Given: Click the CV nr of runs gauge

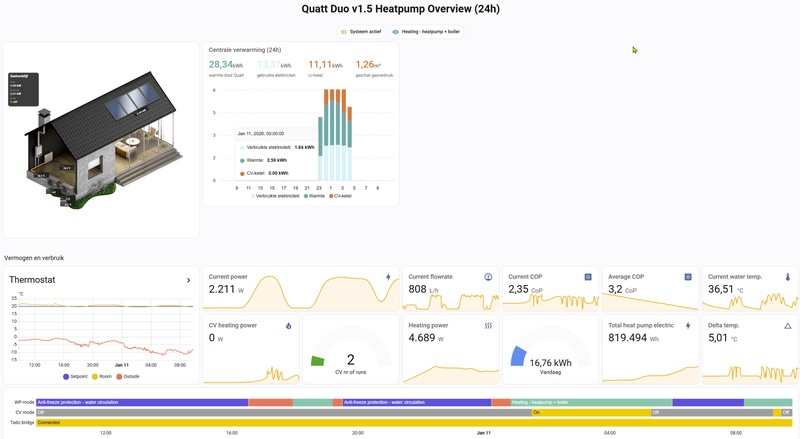Looking at the screenshot, I should click(351, 350).
